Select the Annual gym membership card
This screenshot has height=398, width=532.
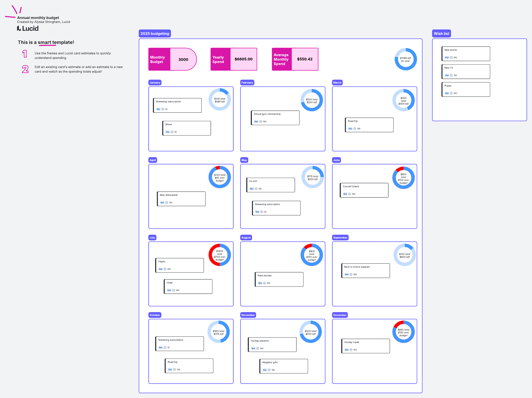[x=275, y=118]
